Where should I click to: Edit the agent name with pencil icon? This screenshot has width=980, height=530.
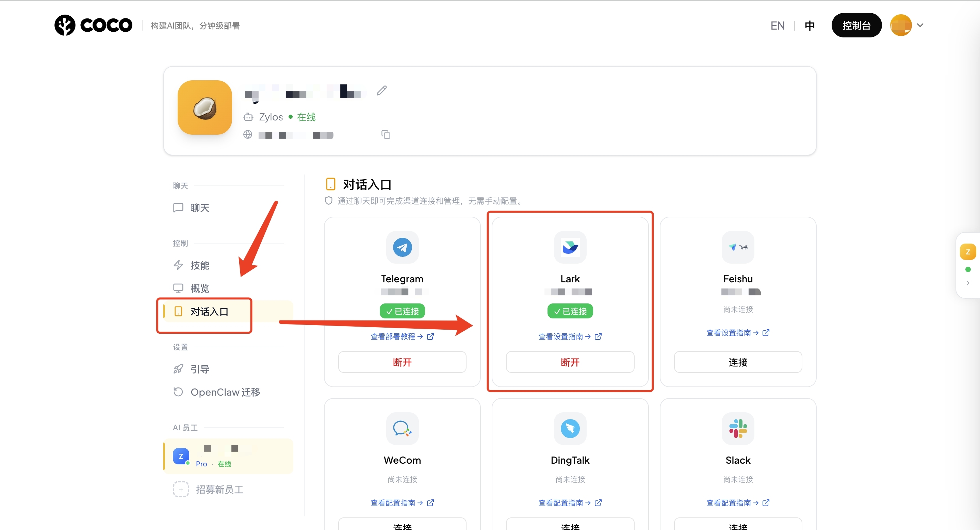pos(381,90)
